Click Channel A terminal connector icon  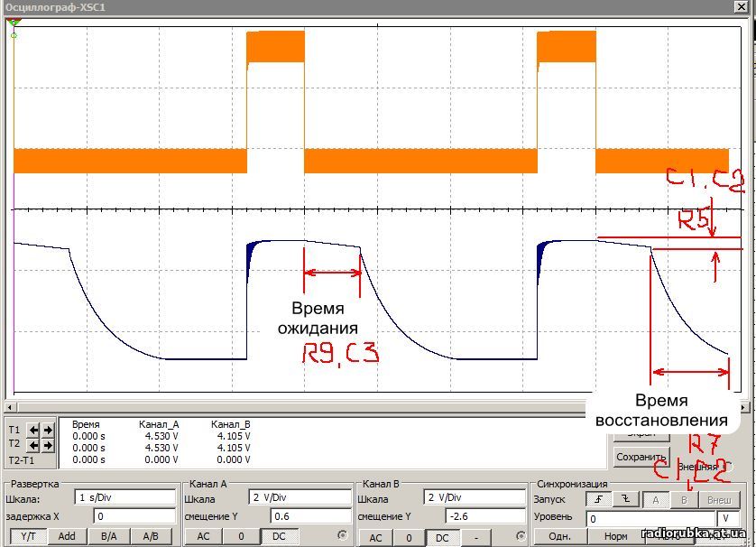342,536
